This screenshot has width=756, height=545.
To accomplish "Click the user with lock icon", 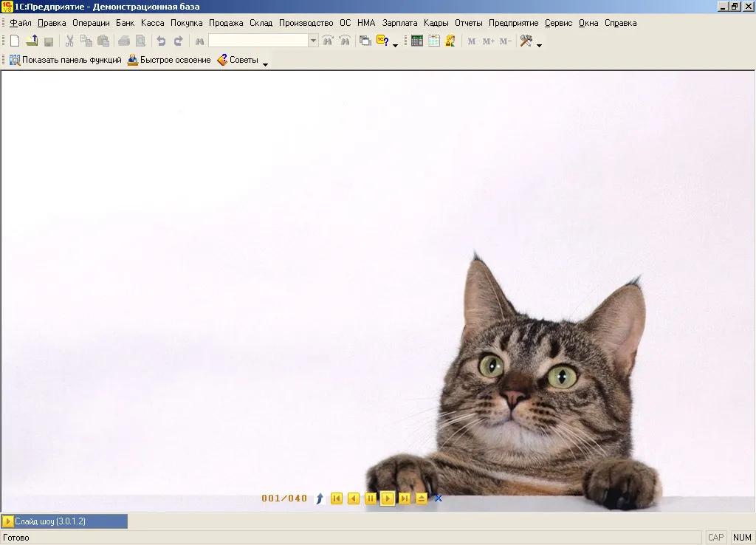I will (450, 41).
